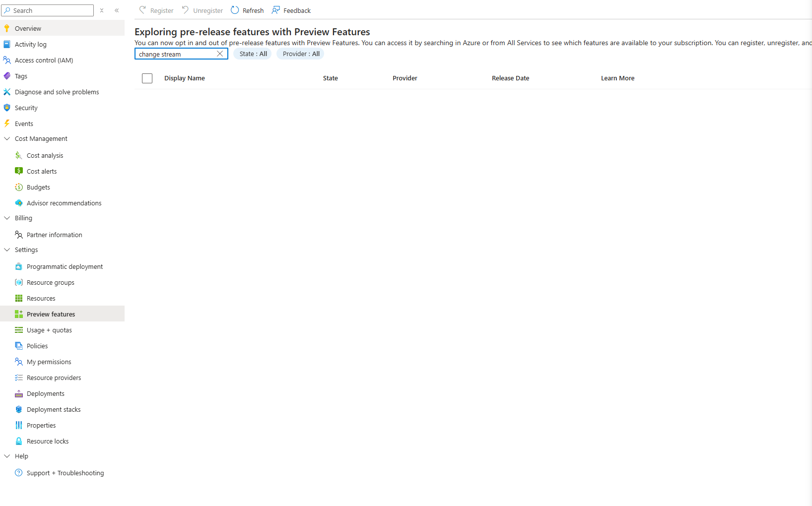The image size is (812, 506).
Task: Click the Feedback person icon
Action: point(276,10)
